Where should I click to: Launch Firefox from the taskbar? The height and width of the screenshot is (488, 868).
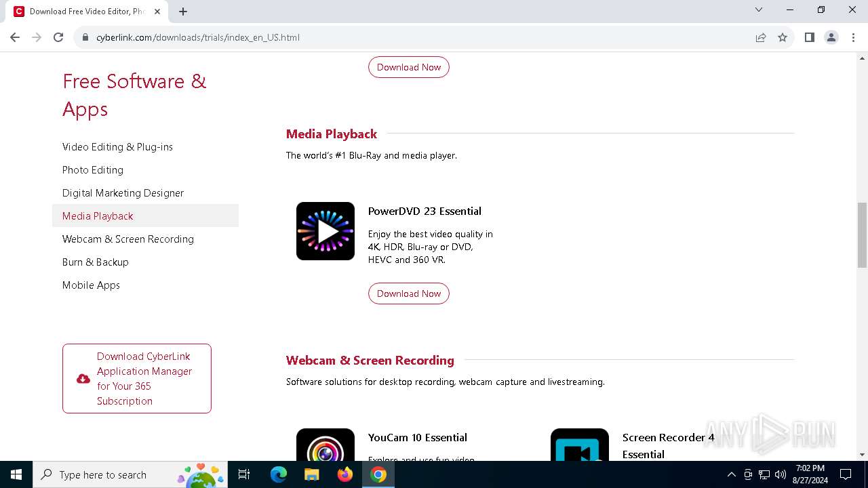(345, 474)
